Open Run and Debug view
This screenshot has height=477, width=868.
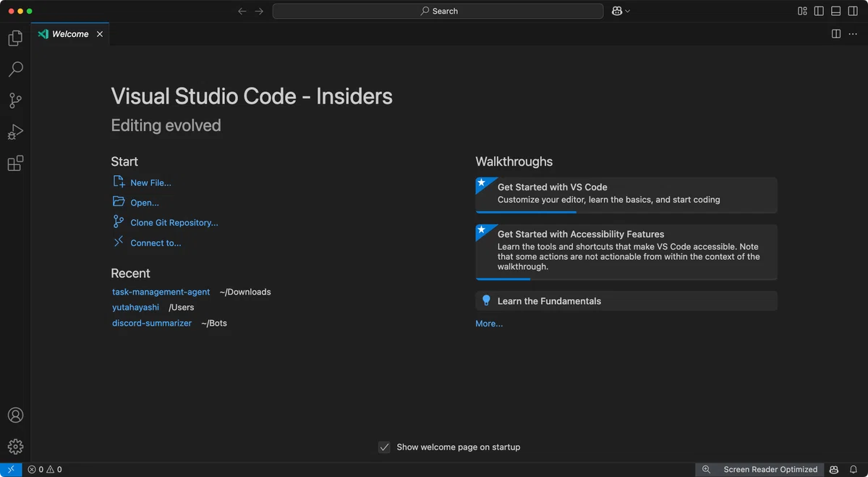pyautogui.click(x=15, y=132)
